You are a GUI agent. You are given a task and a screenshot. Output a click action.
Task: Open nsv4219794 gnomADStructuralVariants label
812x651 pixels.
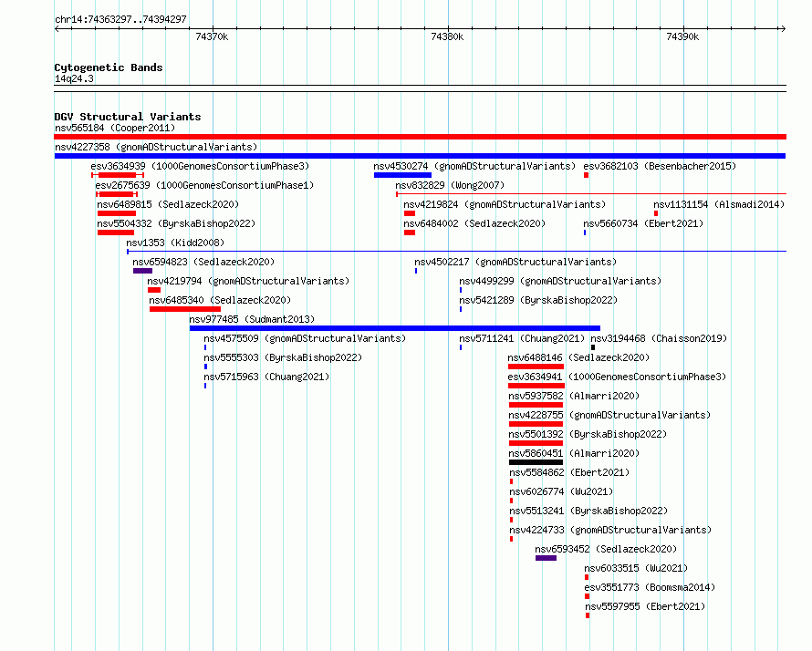(248, 281)
